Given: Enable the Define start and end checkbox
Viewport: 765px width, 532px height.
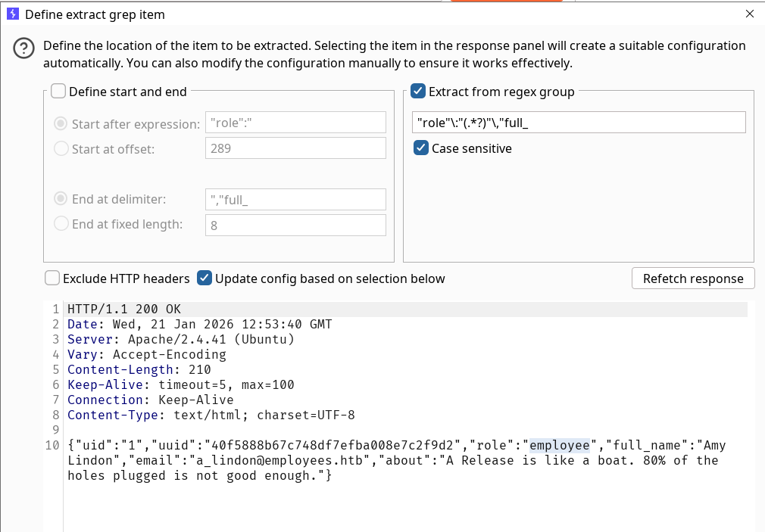Looking at the screenshot, I should click(58, 92).
